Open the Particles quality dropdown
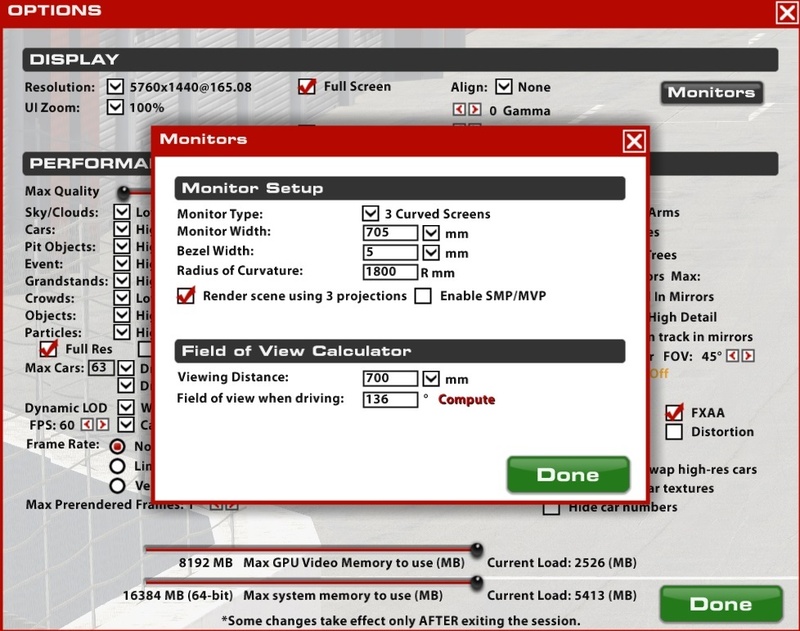Image resolution: width=800 pixels, height=631 pixels. tap(122, 333)
